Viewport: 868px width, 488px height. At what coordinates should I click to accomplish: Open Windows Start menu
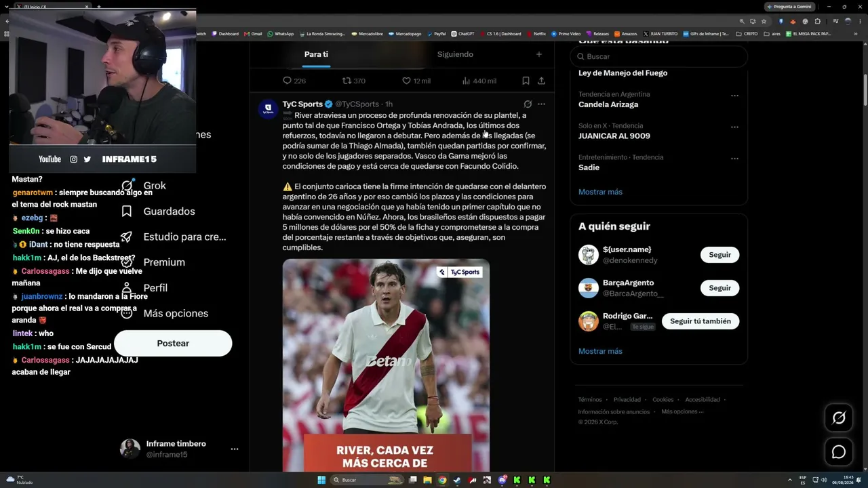(321, 481)
